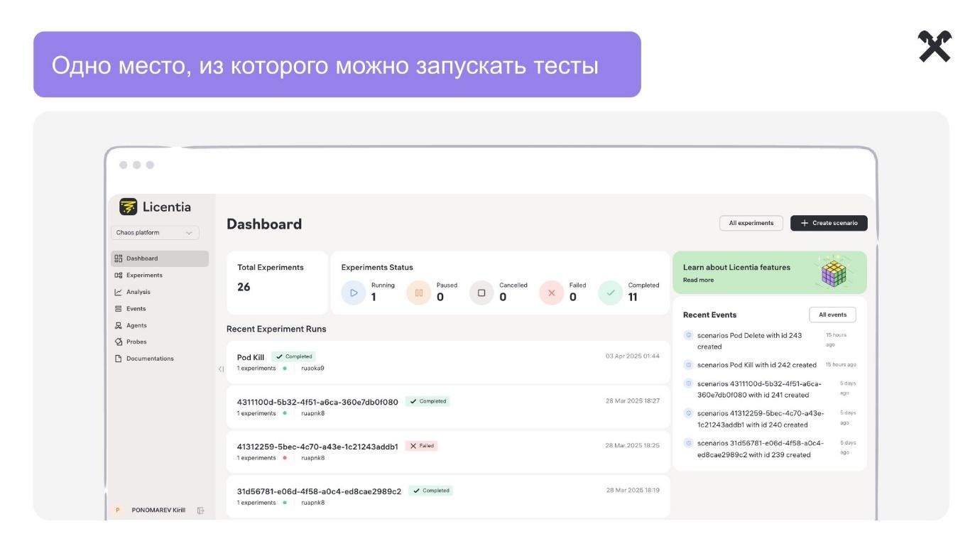Collapse the sidebar using the chevron
This screenshot has width=980, height=551.
(222, 370)
